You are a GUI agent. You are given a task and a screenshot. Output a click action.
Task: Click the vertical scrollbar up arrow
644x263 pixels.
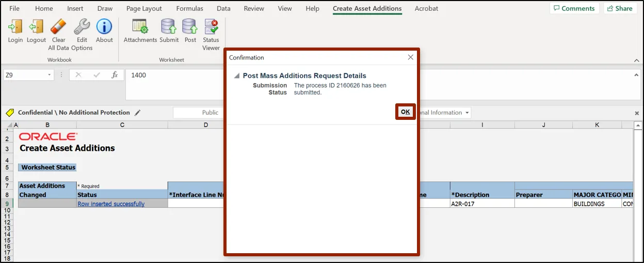coord(638,126)
